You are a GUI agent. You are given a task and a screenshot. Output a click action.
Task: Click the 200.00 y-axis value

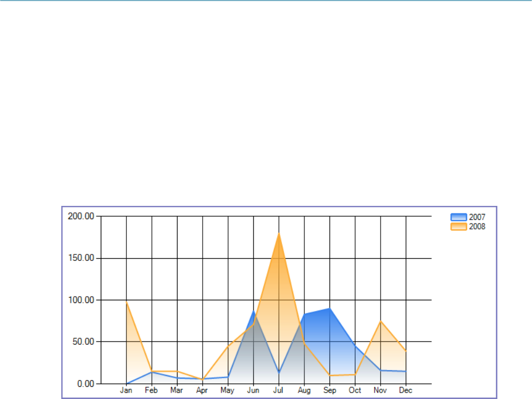click(80, 216)
